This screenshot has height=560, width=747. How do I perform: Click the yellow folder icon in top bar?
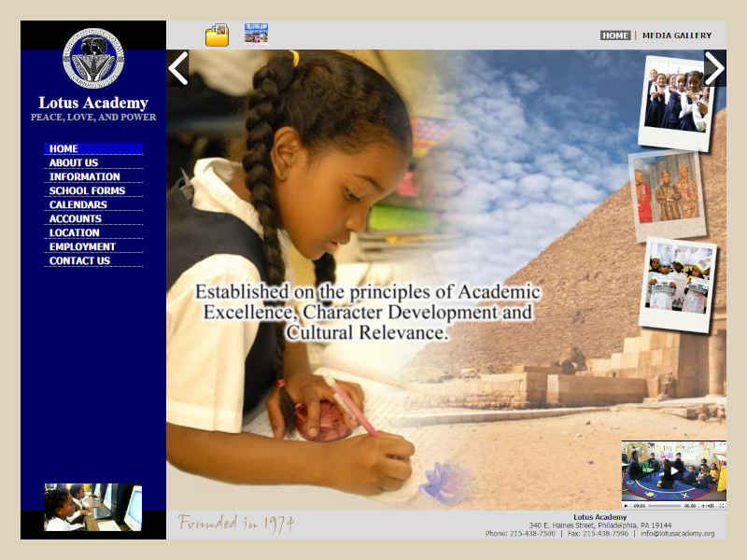click(217, 35)
